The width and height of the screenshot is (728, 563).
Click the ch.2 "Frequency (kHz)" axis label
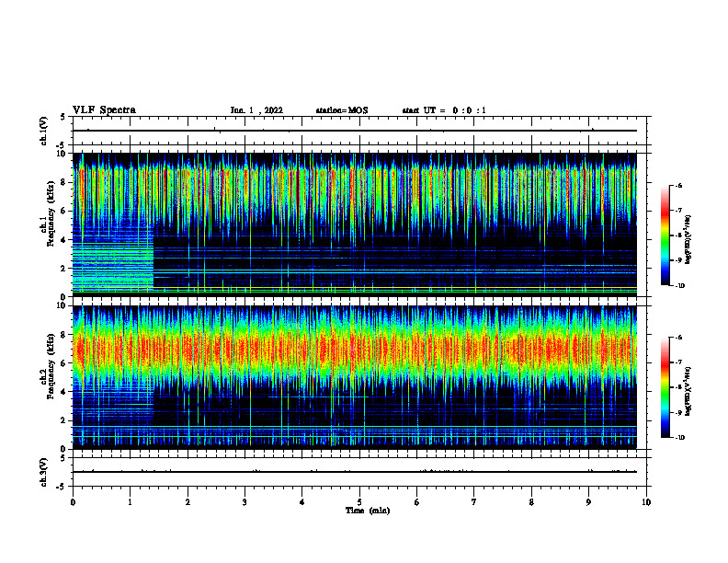[51, 366]
